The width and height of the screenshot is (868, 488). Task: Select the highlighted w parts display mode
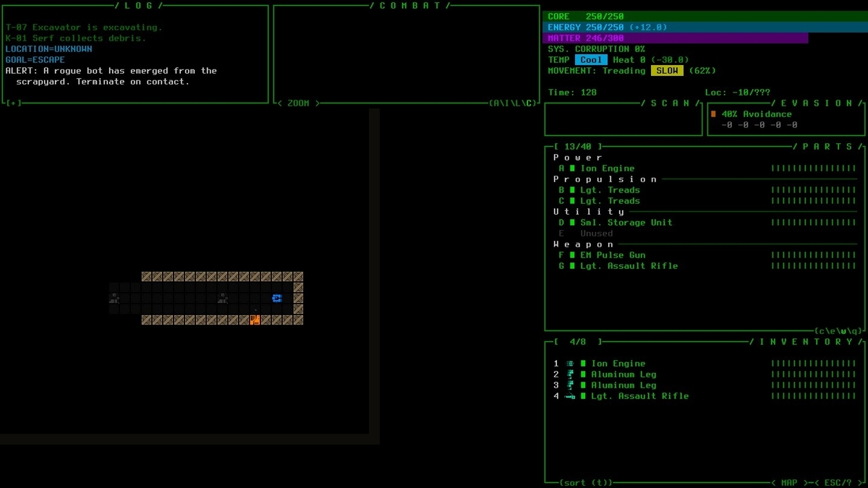842,331
